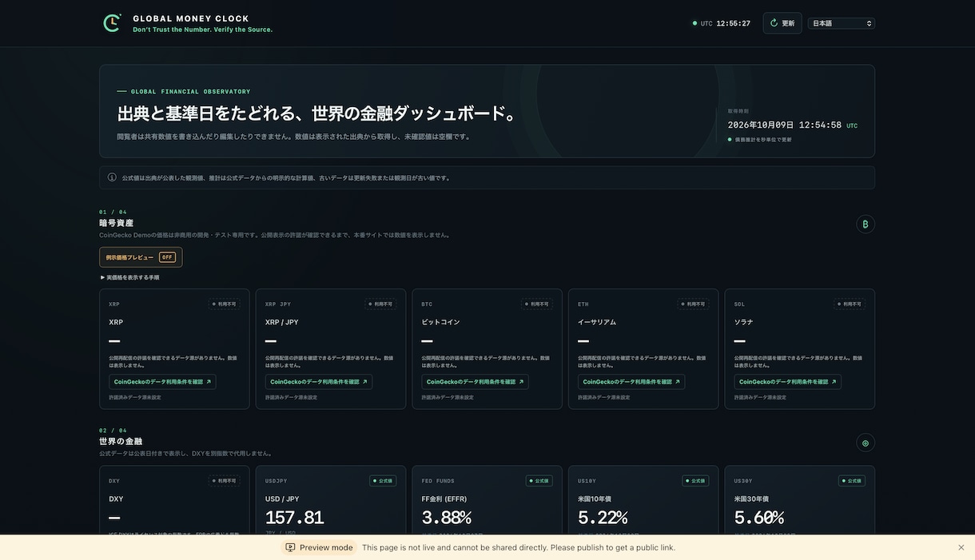Open CoinGecko terms link in ソラナ card

(787, 382)
